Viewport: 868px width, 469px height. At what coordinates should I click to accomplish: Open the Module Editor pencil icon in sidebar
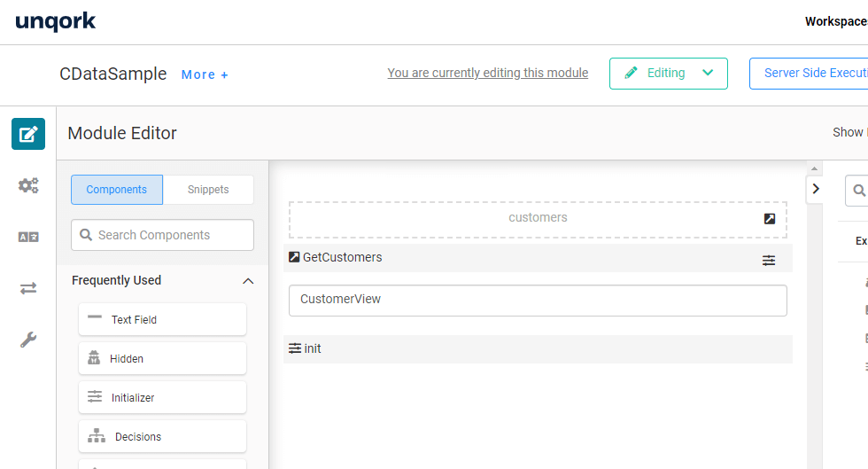(x=28, y=134)
